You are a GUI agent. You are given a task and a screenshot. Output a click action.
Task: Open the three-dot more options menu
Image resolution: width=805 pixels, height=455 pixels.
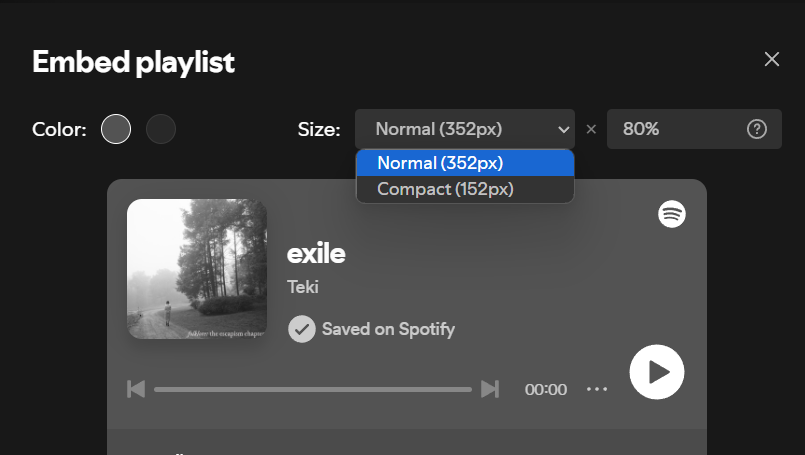pos(597,389)
